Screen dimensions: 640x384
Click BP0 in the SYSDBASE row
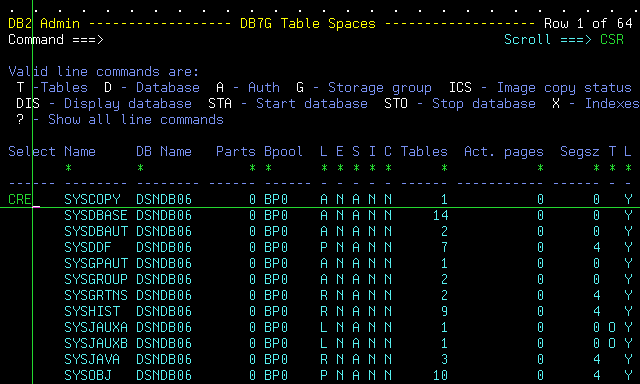tap(276, 215)
